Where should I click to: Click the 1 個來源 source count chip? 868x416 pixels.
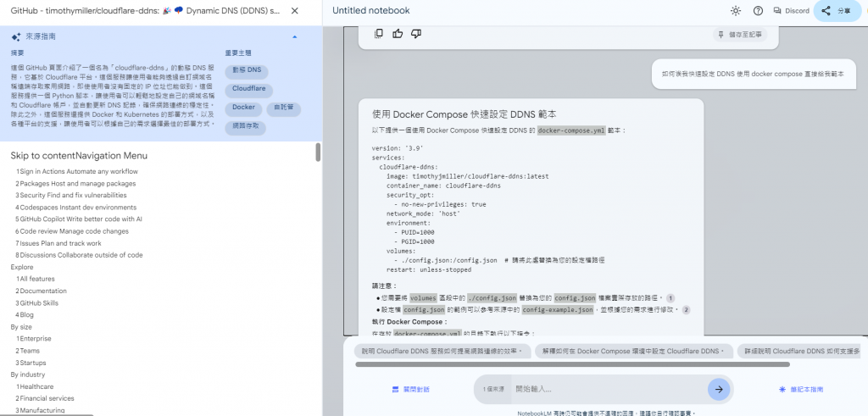pos(492,390)
